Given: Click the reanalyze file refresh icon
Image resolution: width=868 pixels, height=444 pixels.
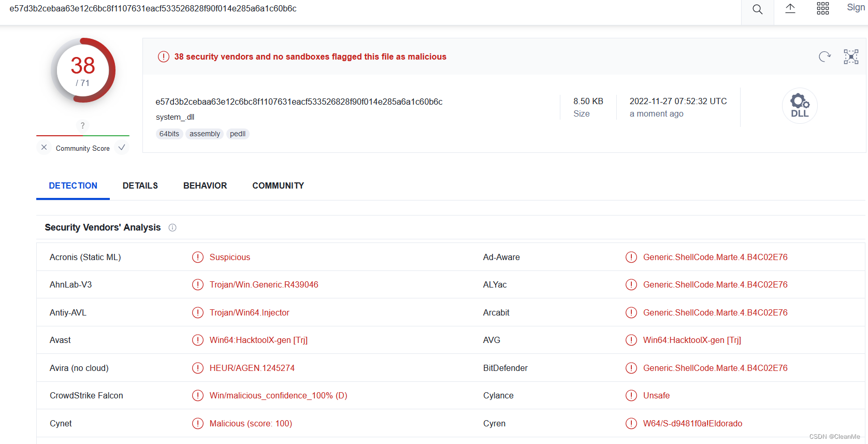Looking at the screenshot, I should point(824,56).
